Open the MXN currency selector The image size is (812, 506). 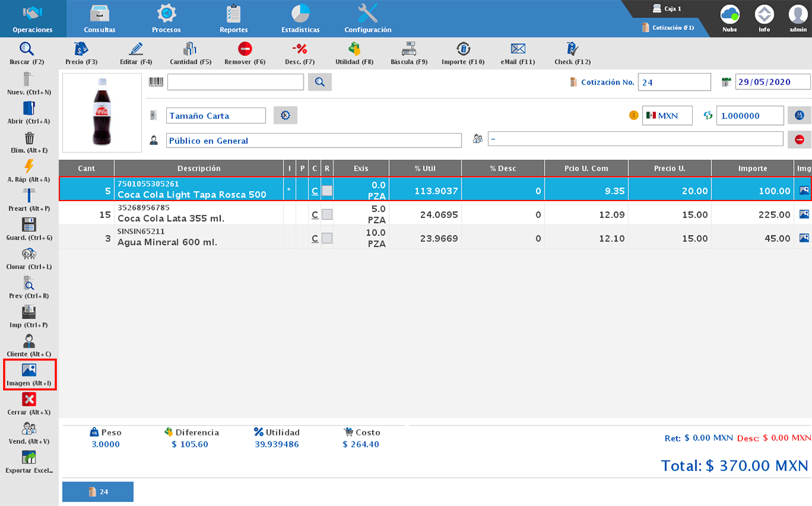pyautogui.click(x=667, y=116)
